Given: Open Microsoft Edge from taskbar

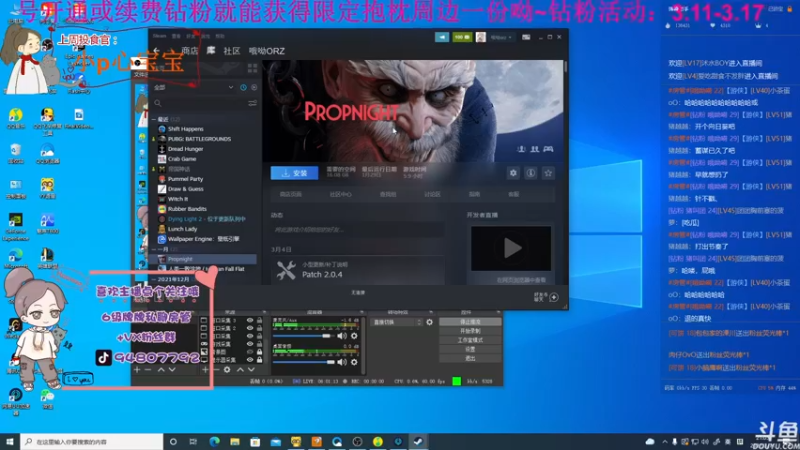Looking at the screenshot, I should click(214, 441).
